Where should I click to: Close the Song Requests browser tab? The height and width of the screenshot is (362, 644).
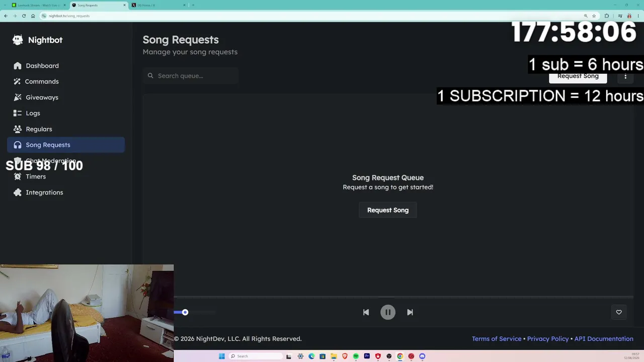pyautogui.click(x=124, y=5)
